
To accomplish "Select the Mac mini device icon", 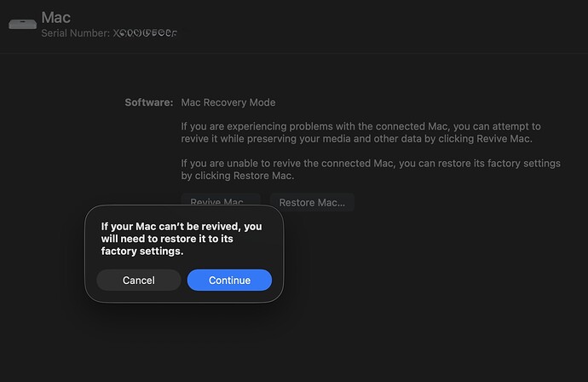I will point(22,25).
